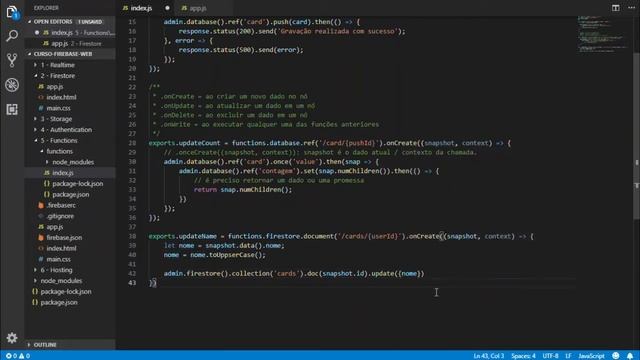Open the Explorer view in activity bar
The image size is (640, 360).
click(12, 12)
